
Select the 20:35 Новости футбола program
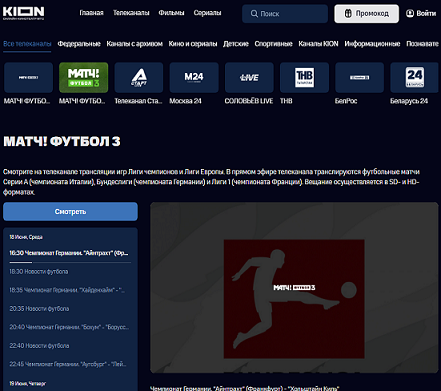[39, 309]
